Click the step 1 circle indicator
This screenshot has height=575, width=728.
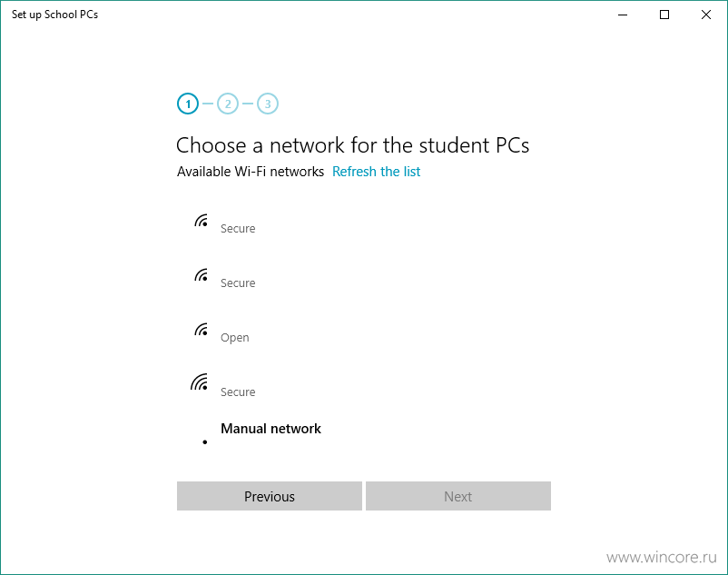pyautogui.click(x=188, y=104)
